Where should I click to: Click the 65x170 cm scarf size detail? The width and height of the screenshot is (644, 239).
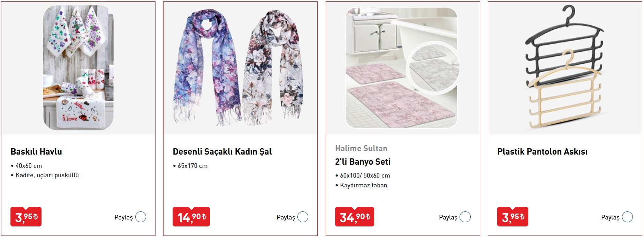190,166
